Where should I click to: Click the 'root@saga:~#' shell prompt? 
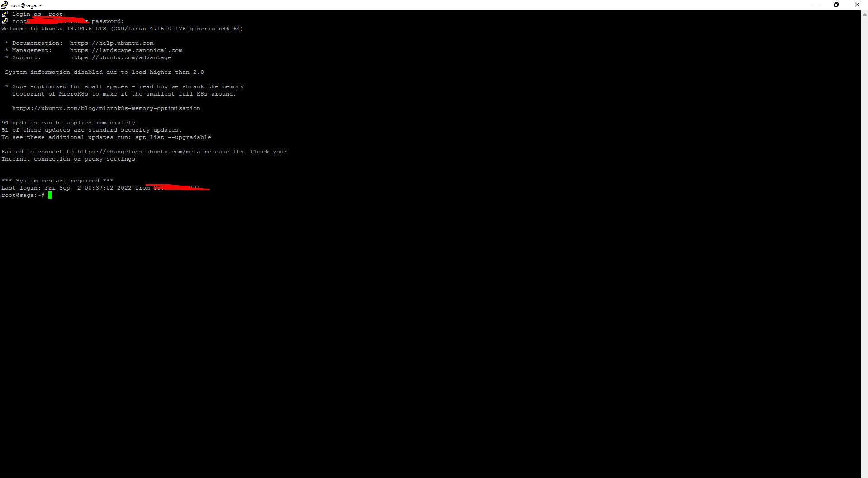(23, 195)
